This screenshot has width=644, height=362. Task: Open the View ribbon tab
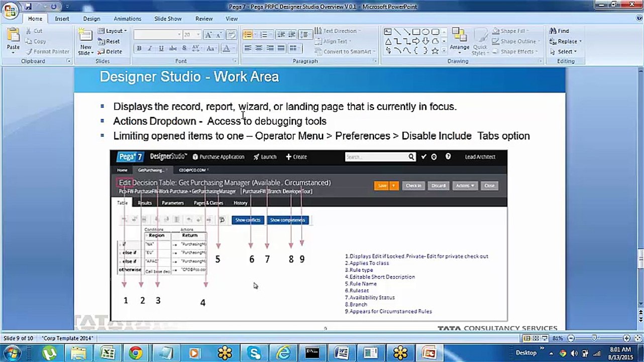(232, 19)
